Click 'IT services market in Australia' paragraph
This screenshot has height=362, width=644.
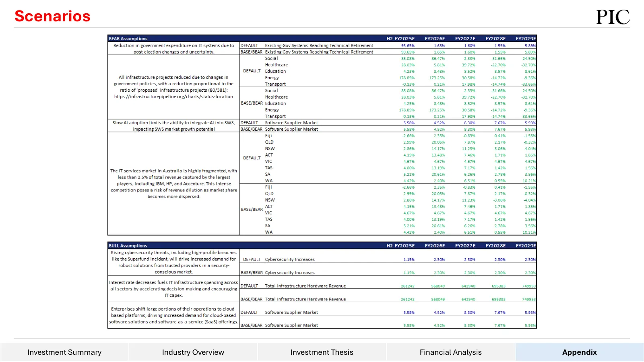pos(173,184)
